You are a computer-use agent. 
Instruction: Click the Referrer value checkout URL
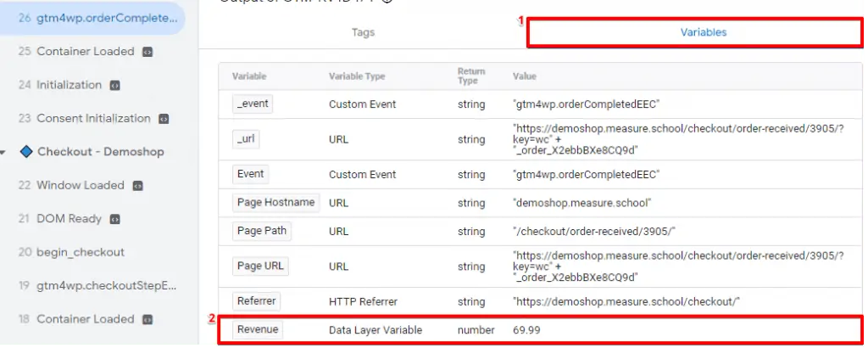(626, 301)
